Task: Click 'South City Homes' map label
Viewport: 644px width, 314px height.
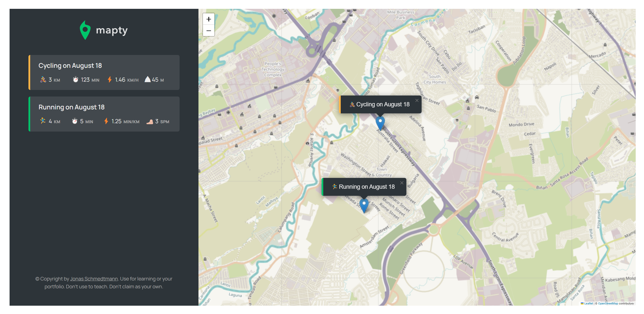Action: point(435,79)
